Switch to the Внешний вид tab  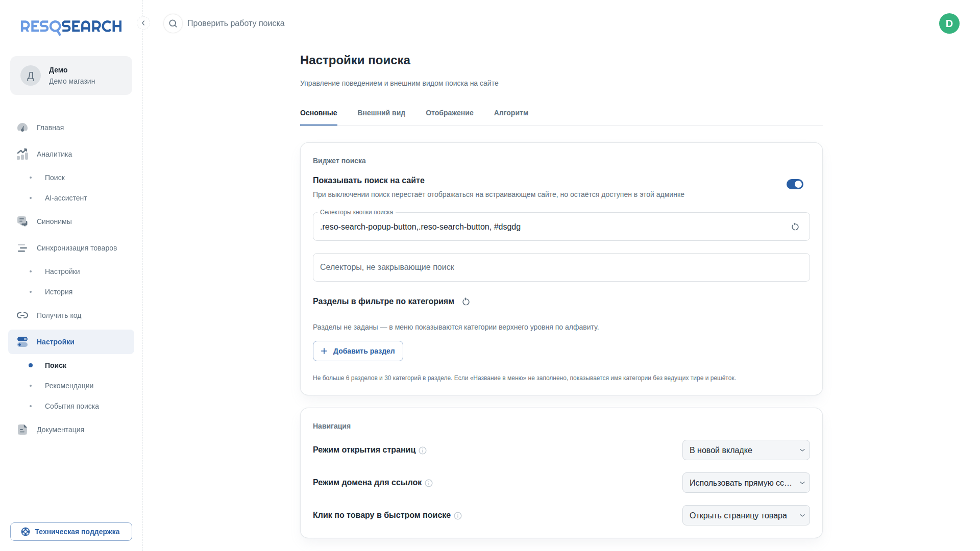point(381,113)
